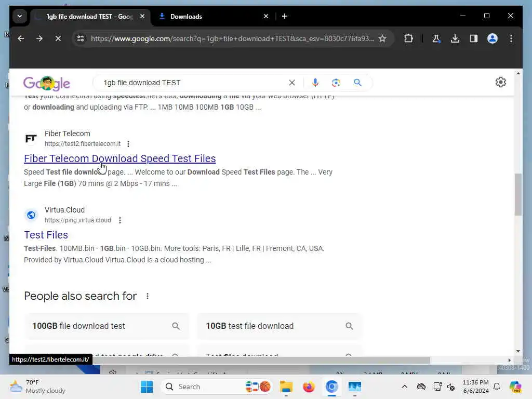Open the Virtua.Cloud result options menu
Viewport: 532px width, 399px height.
(120, 220)
